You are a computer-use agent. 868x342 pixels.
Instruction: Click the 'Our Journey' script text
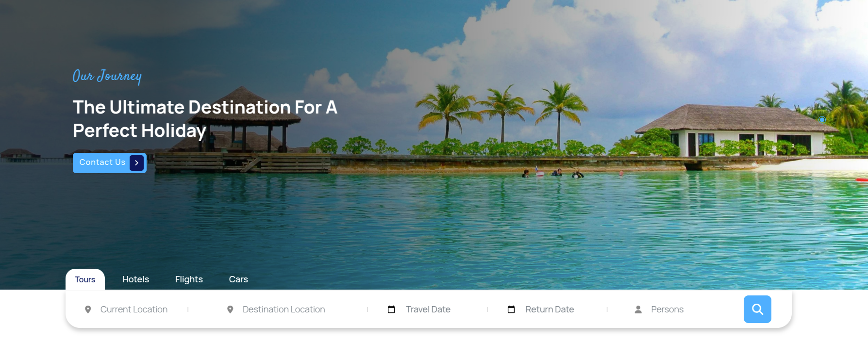(x=107, y=76)
